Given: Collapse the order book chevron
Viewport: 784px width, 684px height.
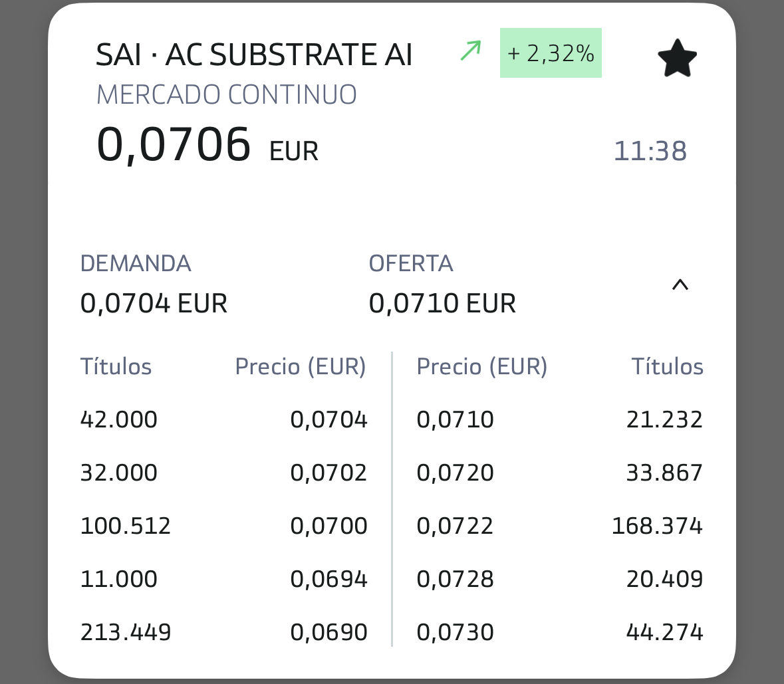Looking at the screenshot, I should coord(680,285).
